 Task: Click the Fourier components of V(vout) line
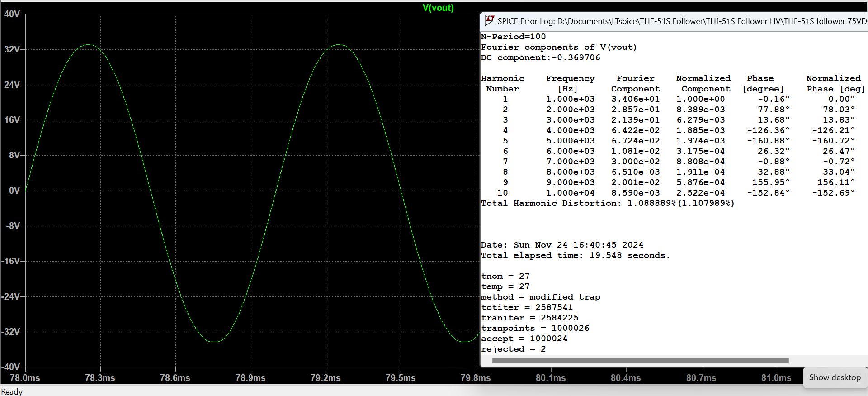[x=559, y=47]
